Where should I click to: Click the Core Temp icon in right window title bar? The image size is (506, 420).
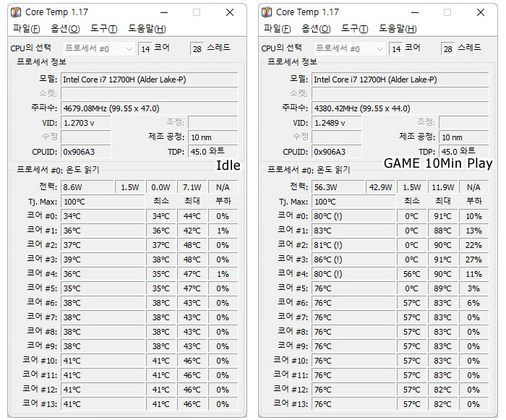pos(267,12)
